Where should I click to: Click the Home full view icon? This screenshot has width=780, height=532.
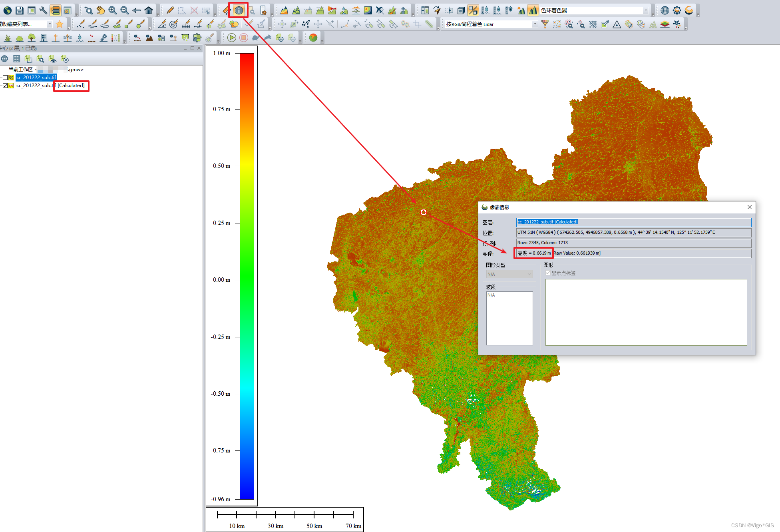pos(149,10)
